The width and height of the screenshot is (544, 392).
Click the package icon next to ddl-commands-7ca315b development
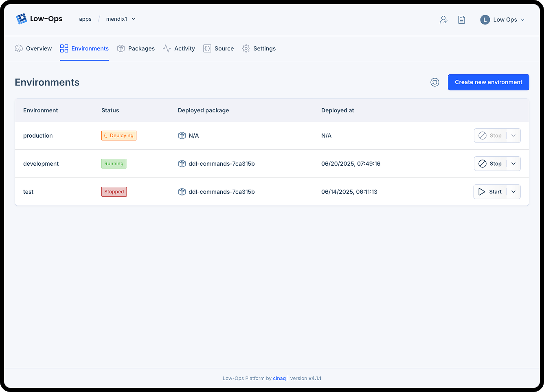pos(182,163)
